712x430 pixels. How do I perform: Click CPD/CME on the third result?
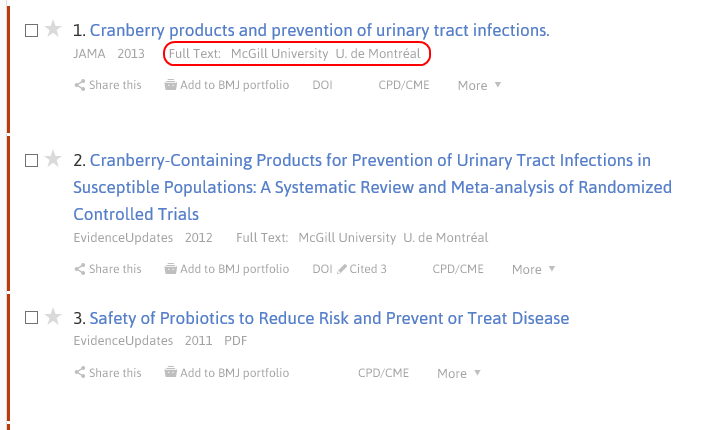[x=383, y=373]
